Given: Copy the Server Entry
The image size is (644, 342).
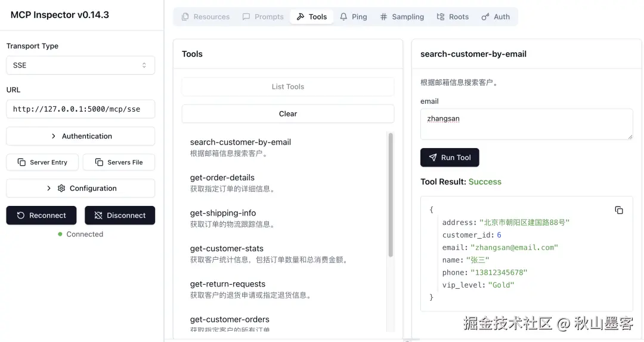Looking at the screenshot, I should pyautogui.click(x=43, y=162).
